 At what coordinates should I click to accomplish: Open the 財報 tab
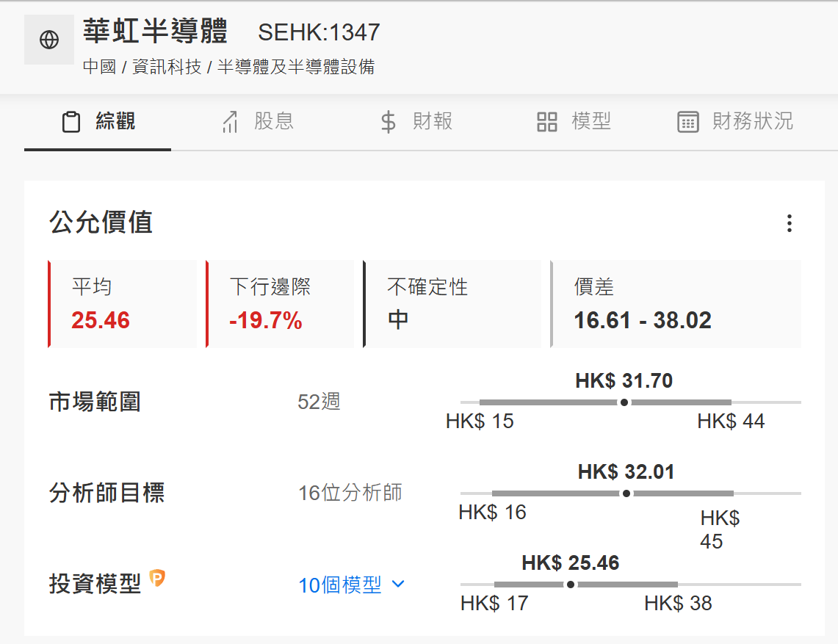(x=417, y=122)
